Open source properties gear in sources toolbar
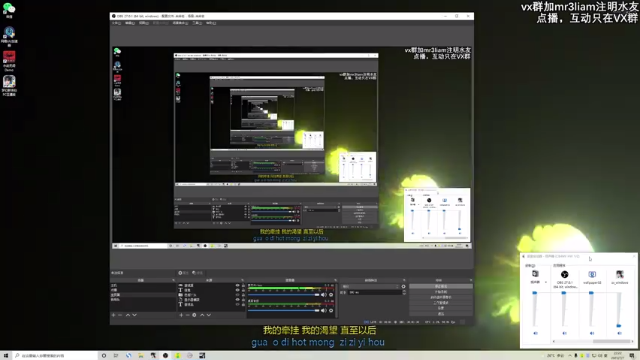640x360 pixels. [x=194, y=315]
